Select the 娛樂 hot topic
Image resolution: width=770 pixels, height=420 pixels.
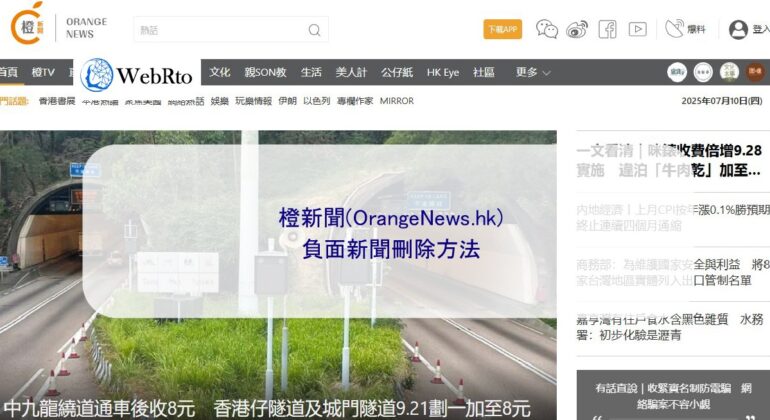click(220, 101)
